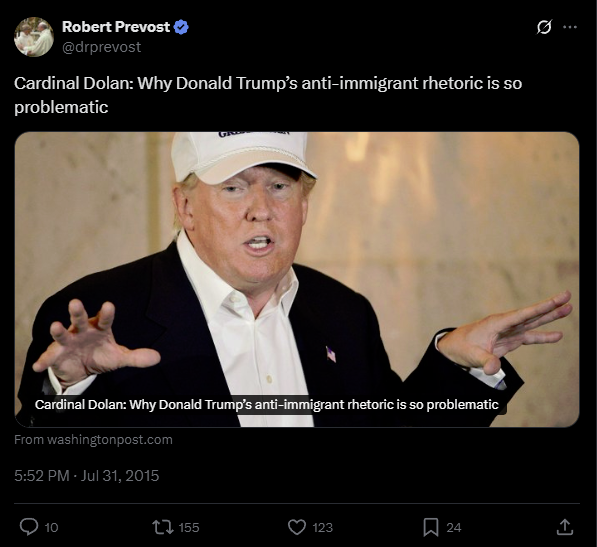Click the repost arrows icon
597x547 pixels.
coord(163,527)
